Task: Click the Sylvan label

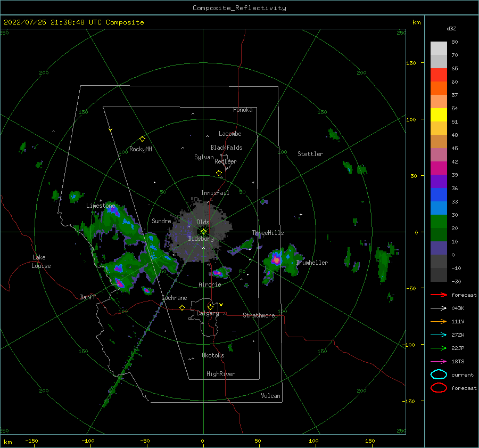Action: coord(204,157)
